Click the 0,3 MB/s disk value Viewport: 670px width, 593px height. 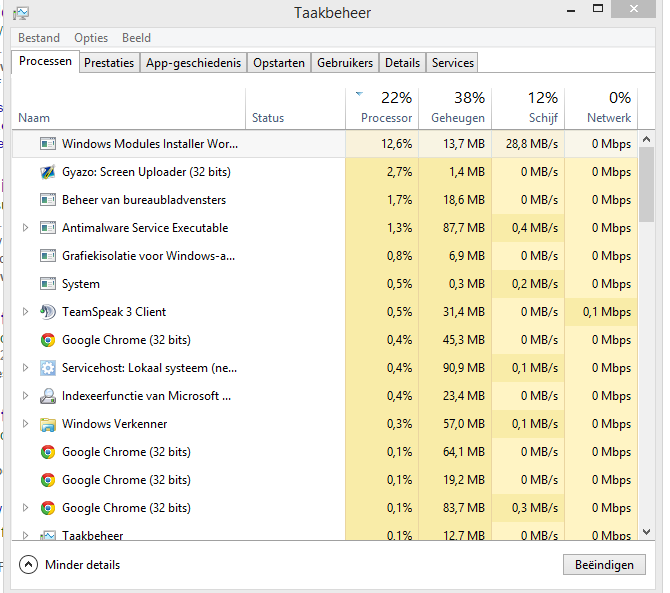pos(535,508)
